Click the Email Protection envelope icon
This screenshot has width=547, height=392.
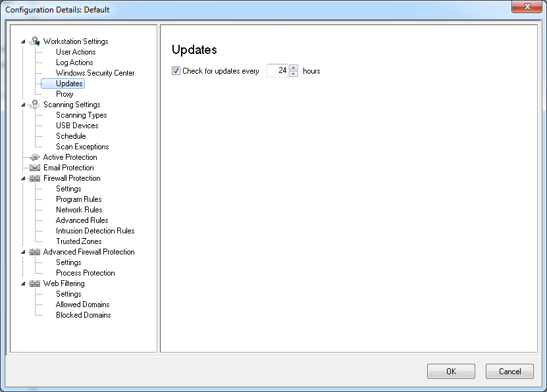point(35,168)
